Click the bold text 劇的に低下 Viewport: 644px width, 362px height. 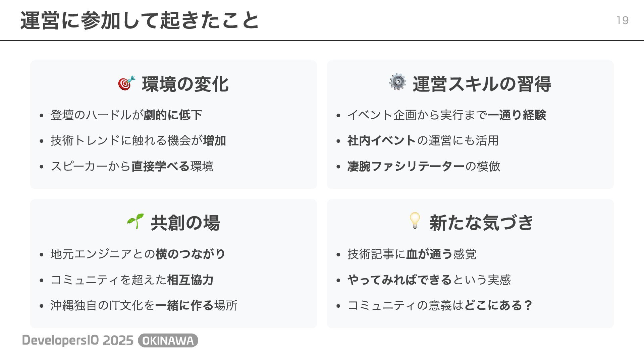point(173,115)
